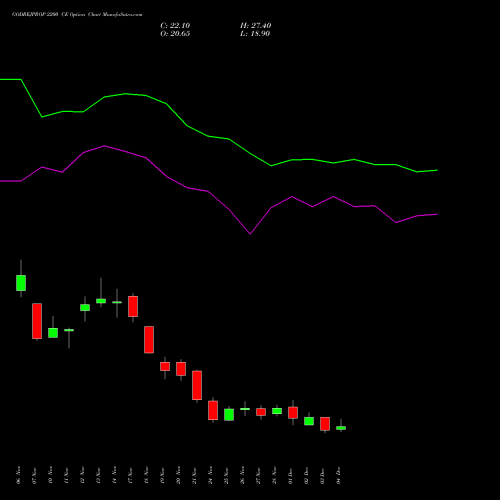Click the red candlestick for 24 Nov
Screen dimensions: 500x500
[213, 410]
